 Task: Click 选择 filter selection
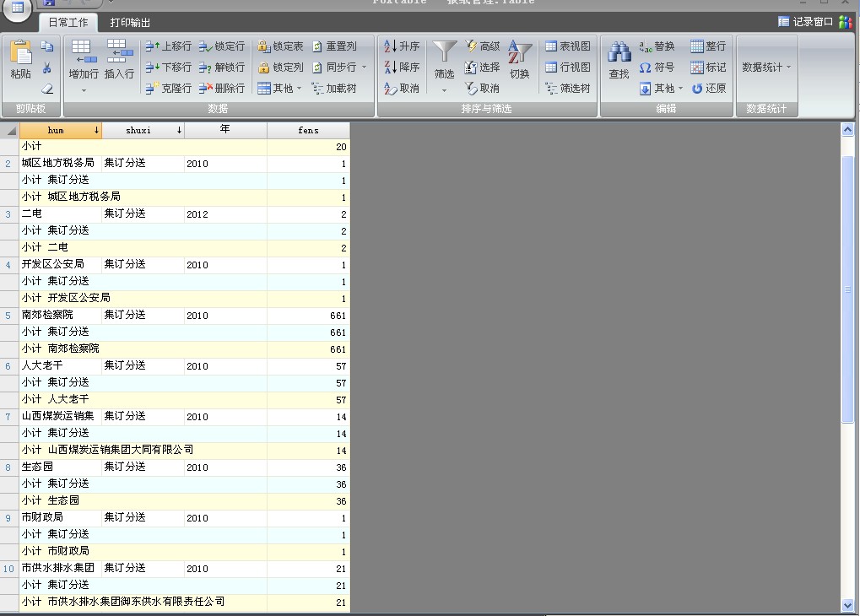[x=482, y=67]
